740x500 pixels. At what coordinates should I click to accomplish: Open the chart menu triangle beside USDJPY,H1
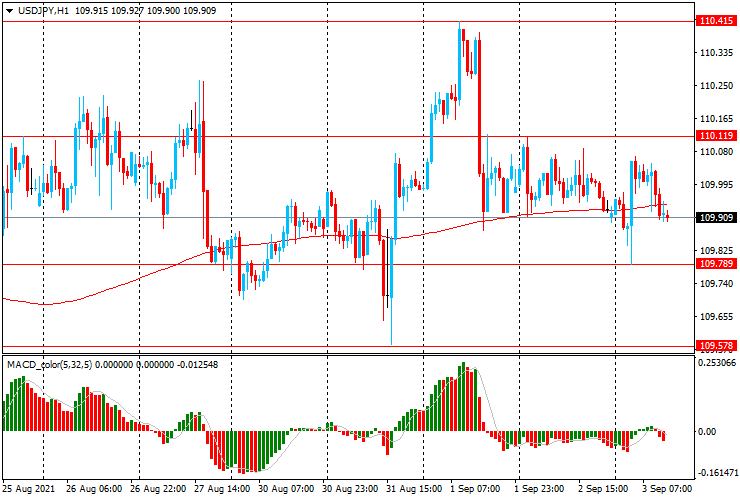point(9,11)
